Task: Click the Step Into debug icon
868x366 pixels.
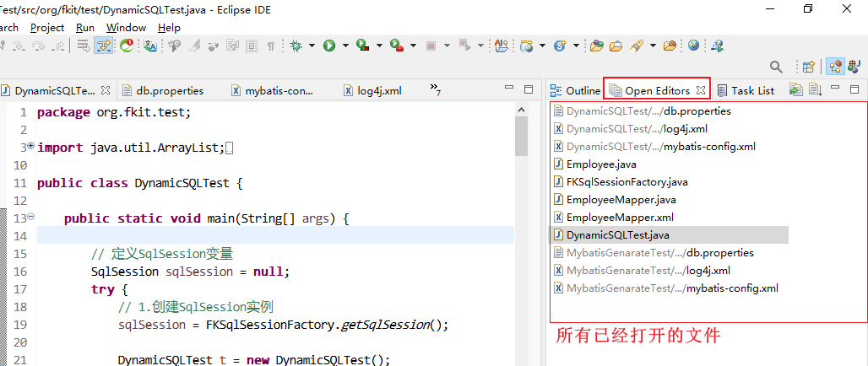Action: 18,46
